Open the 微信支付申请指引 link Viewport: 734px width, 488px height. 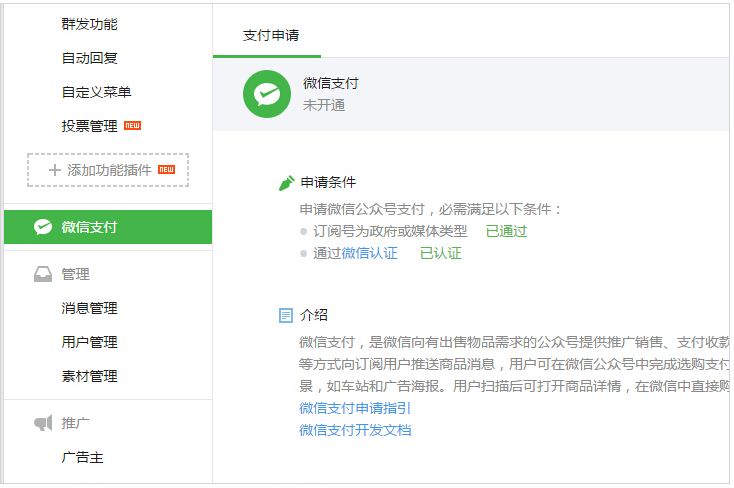pyautogui.click(x=355, y=408)
